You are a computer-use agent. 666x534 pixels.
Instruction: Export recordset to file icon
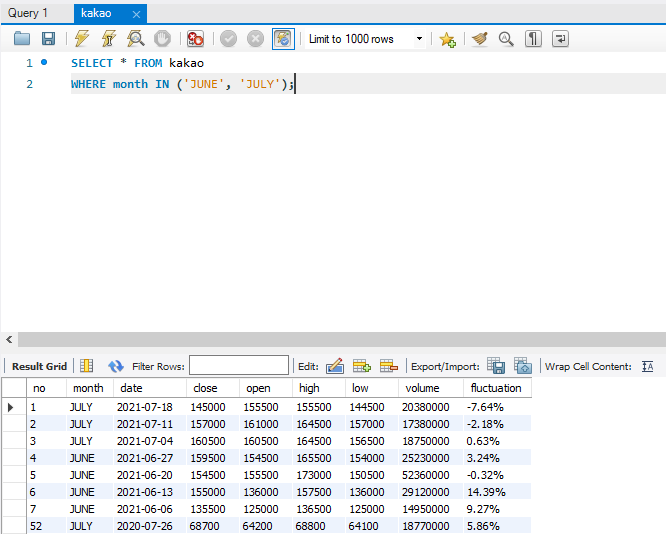(496, 366)
